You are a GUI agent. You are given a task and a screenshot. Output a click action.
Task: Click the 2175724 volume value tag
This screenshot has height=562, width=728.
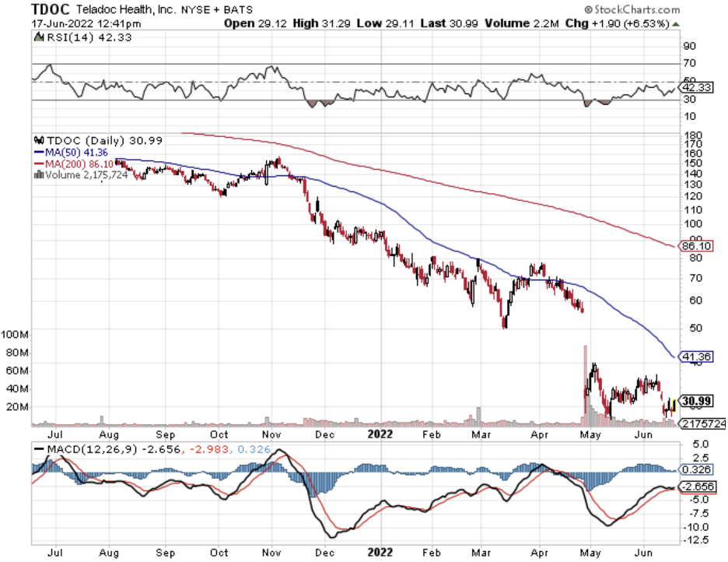(x=703, y=423)
